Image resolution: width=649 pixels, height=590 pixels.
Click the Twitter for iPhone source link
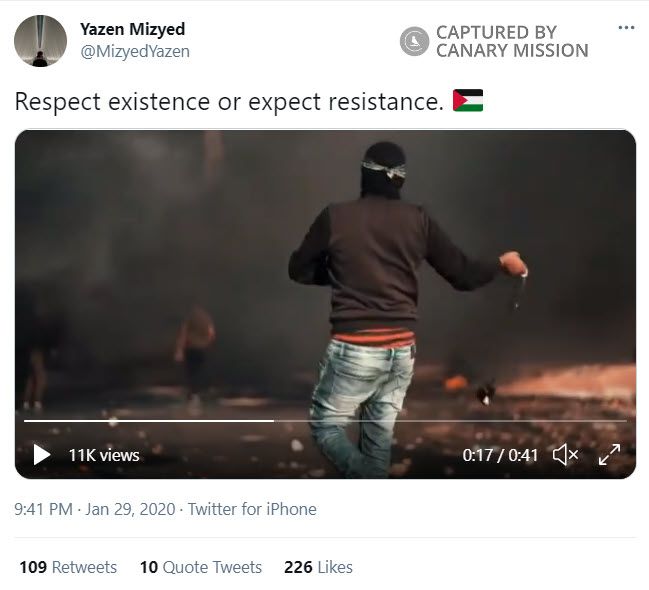click(252, 509)
